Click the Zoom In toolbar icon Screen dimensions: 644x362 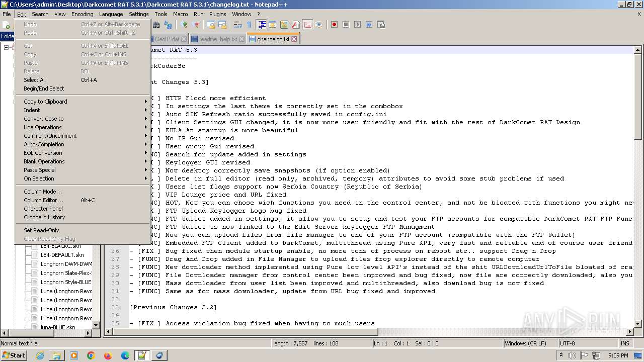[x=184, y=24]
